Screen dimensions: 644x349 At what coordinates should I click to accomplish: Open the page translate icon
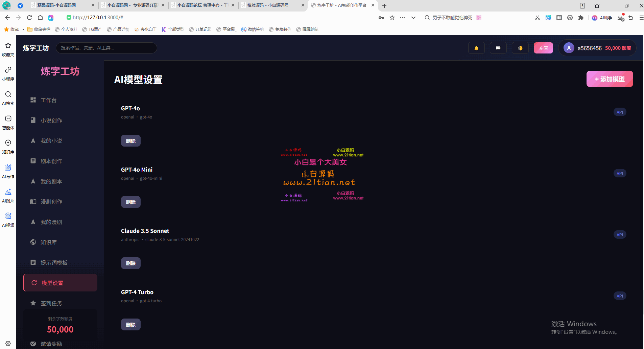point(548,18)
